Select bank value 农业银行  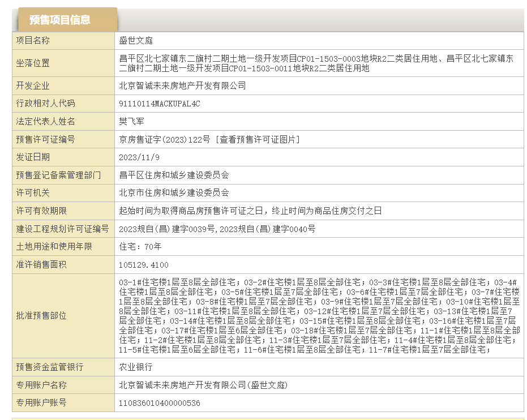(x=136, y=367)
